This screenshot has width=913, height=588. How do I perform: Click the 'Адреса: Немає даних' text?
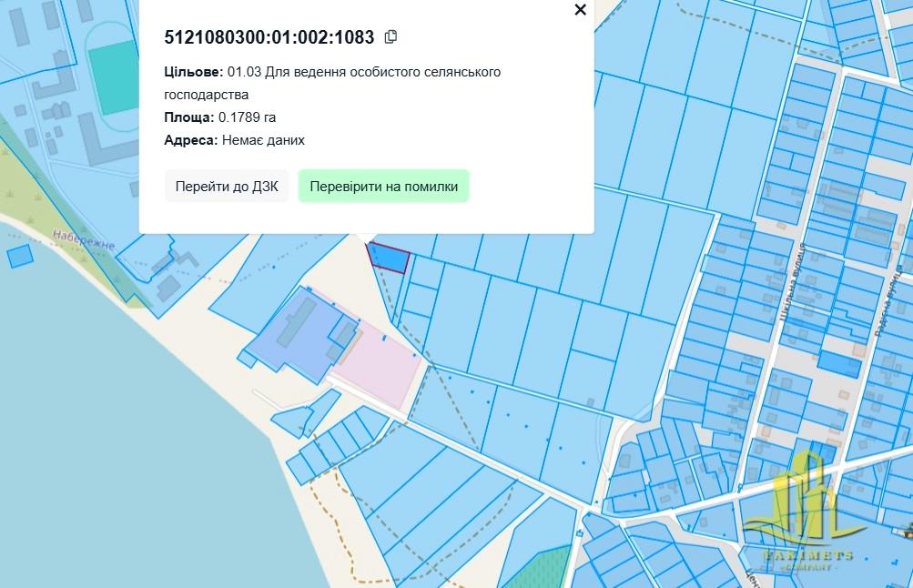click(x=234, y=140)
